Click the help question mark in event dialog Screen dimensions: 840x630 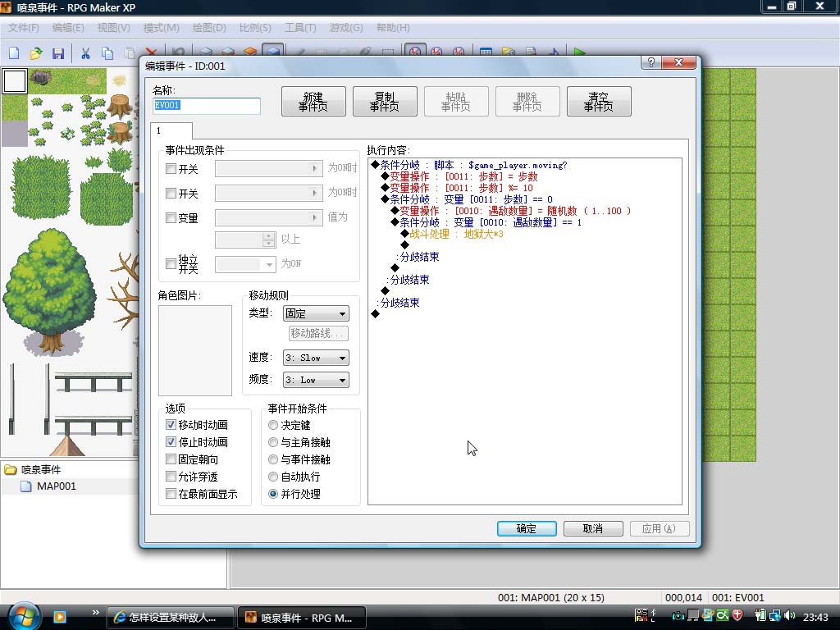[x=651, y=62]
